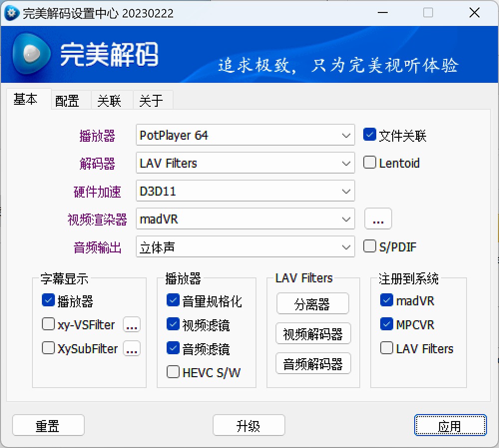This screenshot has height=448, width=499.
Task: Click the 音频解码器 button
Action: click(313, 363)
